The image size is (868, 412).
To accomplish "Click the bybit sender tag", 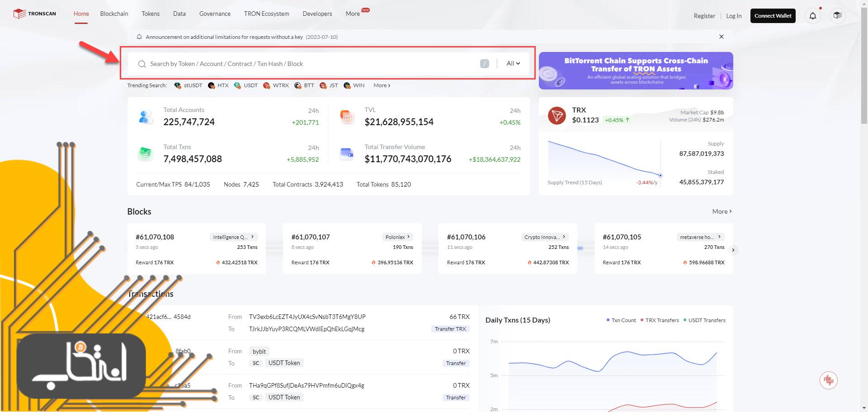I will click(x=259, y=351).
